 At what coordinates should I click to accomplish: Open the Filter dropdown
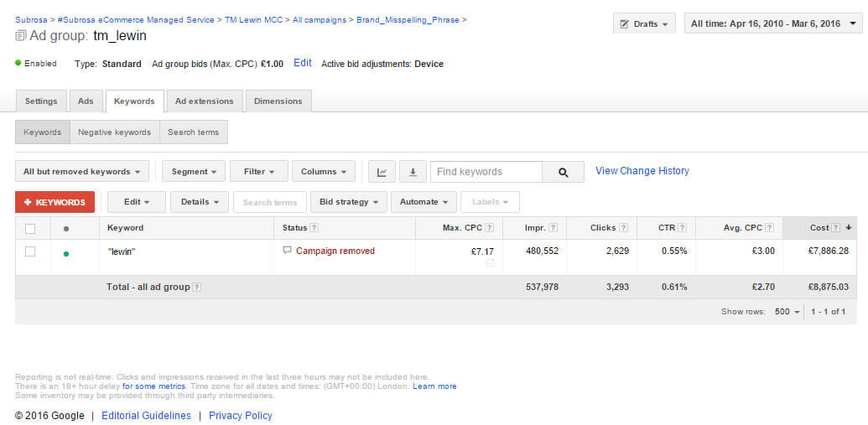click(259, 172)
